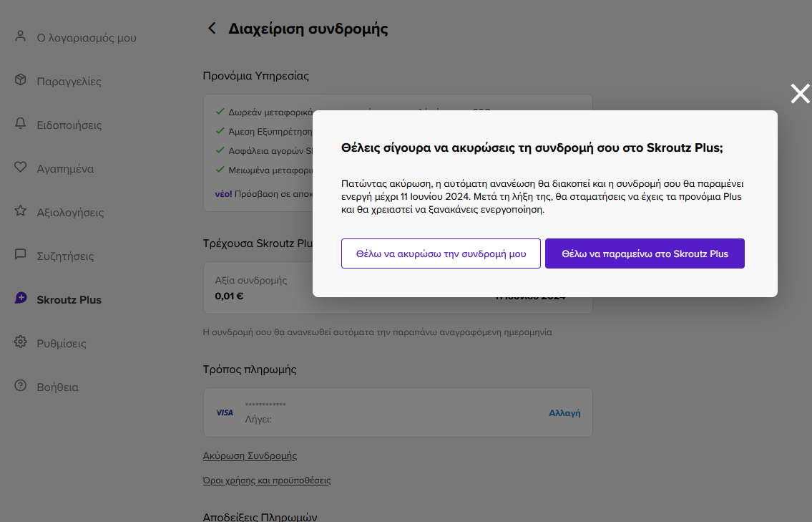The height and width of the screenshot is (522, 812).
Task: Click the help question mark icon
Action: 20,385
